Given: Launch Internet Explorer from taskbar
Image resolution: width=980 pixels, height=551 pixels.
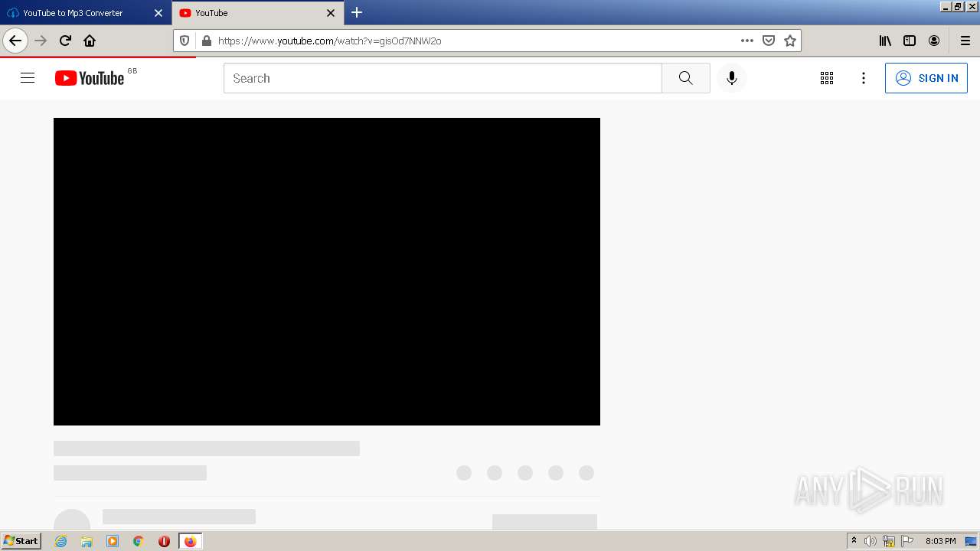Looking at the screenshot, I should 60,541.
